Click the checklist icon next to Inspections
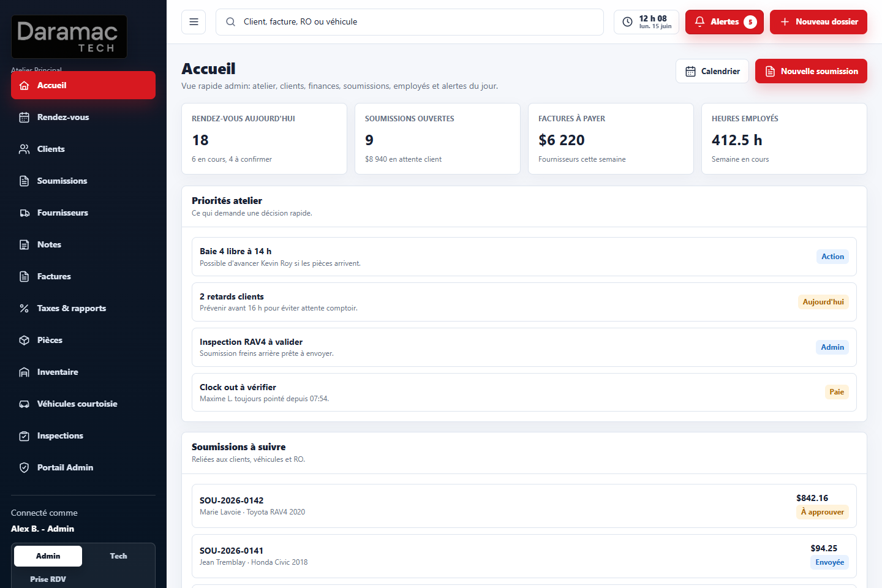882x588 pixels. (x=24, y=436)
